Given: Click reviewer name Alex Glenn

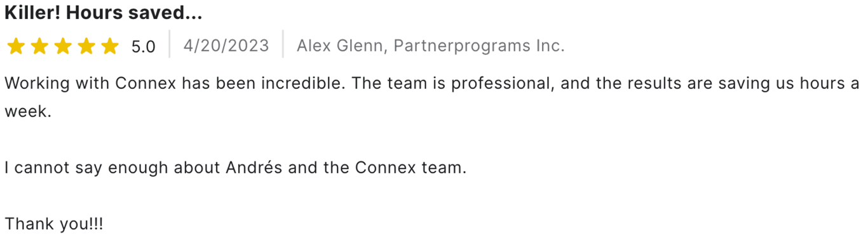Looking at the screenshot, I should [x=342, y=46].
